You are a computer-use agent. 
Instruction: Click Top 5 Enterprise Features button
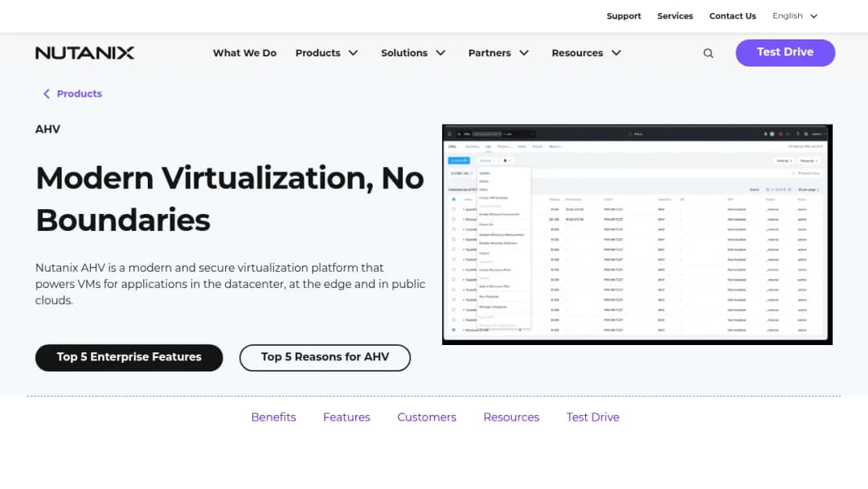pos(129,357)
